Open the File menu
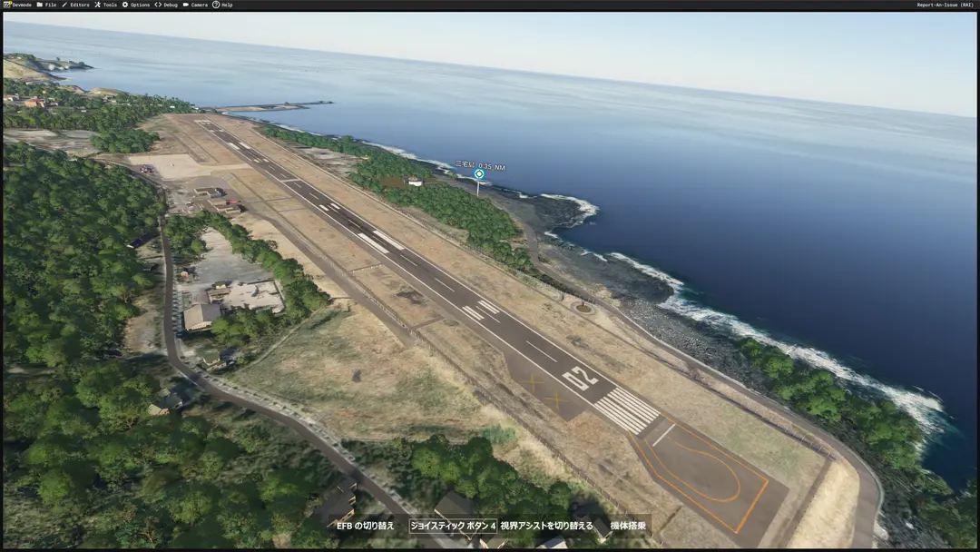 tap(46, 5)
